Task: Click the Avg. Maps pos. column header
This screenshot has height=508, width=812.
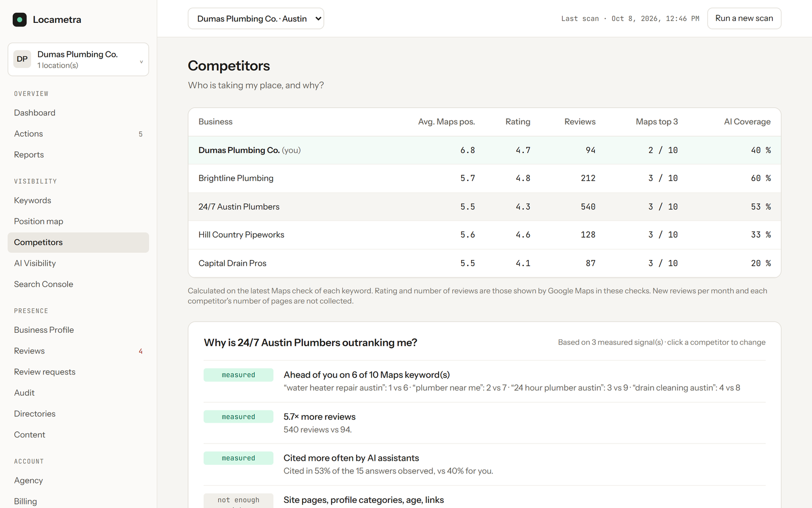Action: click(x=446, y=121)
